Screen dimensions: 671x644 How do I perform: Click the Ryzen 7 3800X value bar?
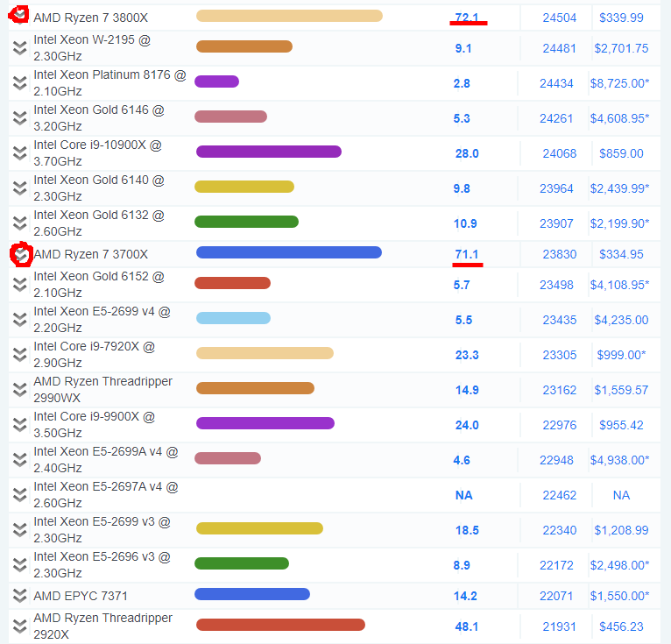tap(289, 16)
